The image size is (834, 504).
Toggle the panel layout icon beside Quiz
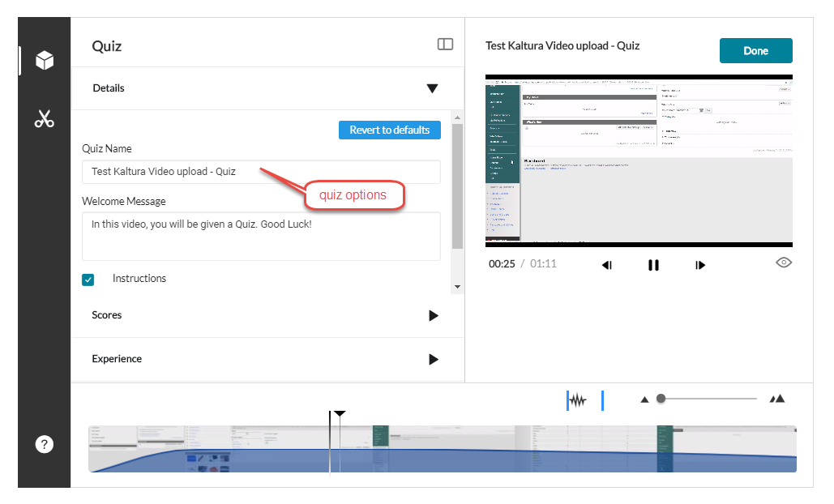[445, 45]
